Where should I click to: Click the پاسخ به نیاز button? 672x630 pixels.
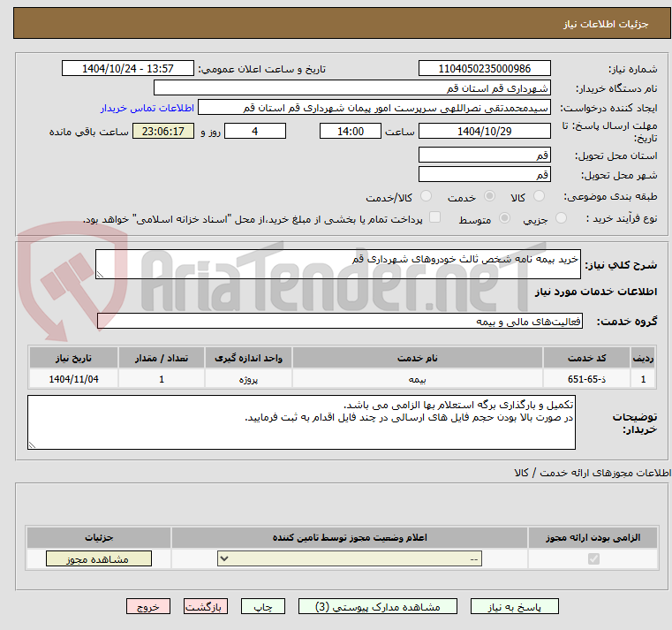pos(514,607)
